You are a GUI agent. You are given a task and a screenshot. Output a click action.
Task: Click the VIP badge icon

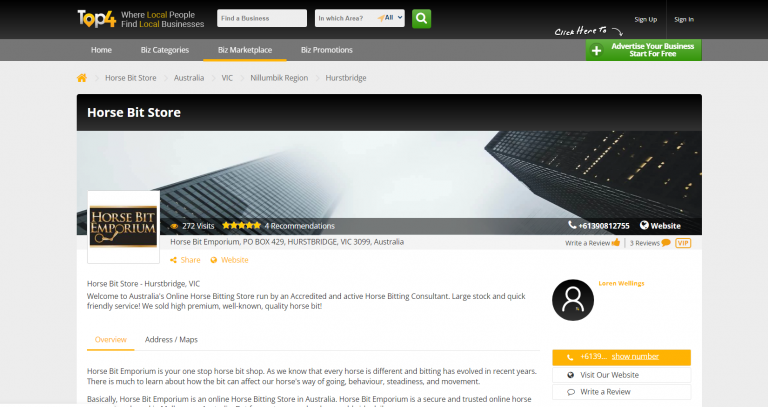pos(683,242)
